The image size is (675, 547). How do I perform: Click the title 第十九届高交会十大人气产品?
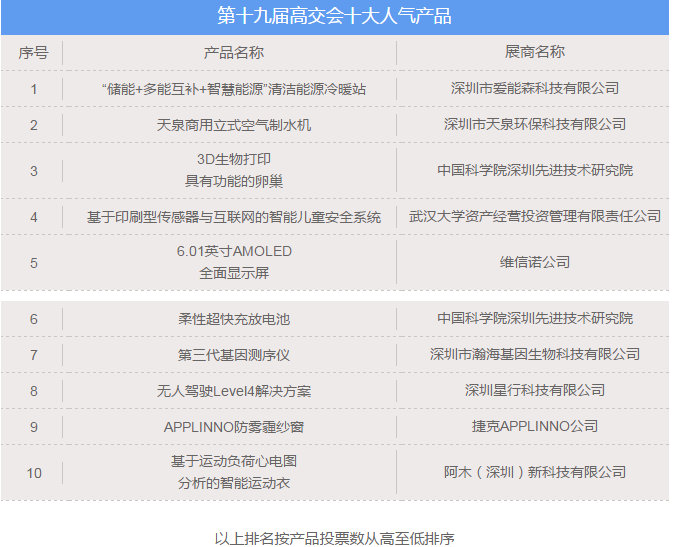click(x=334, y=16)
